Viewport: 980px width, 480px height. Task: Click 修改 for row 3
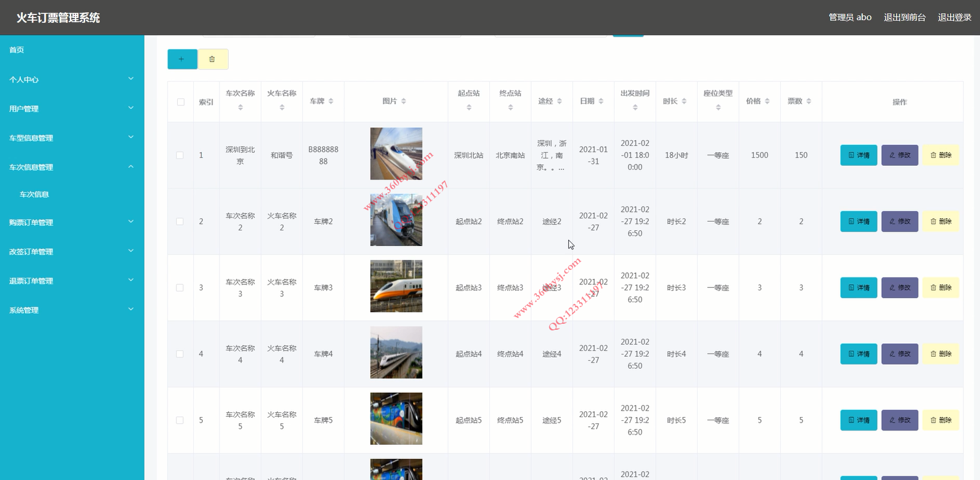pyautogui.click(x=900, y=288)
